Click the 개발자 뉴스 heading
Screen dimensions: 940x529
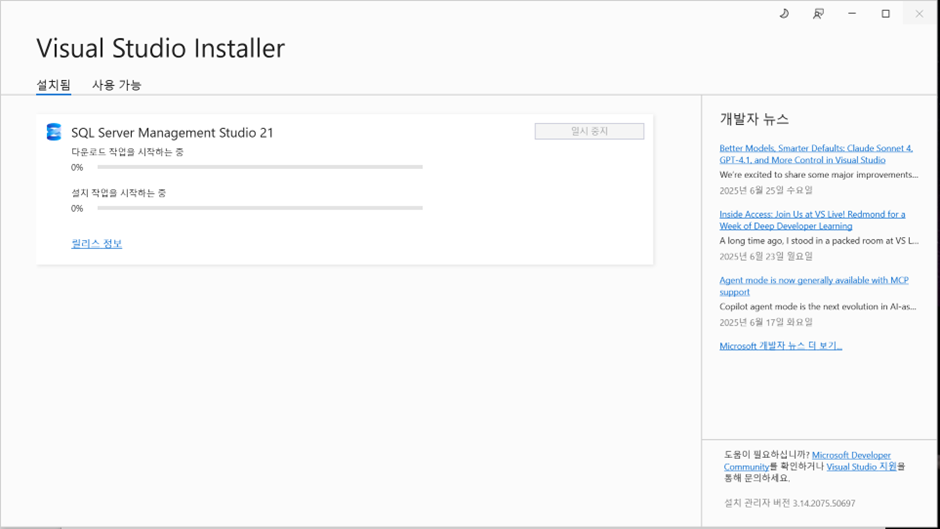click(x=754, y=119)
